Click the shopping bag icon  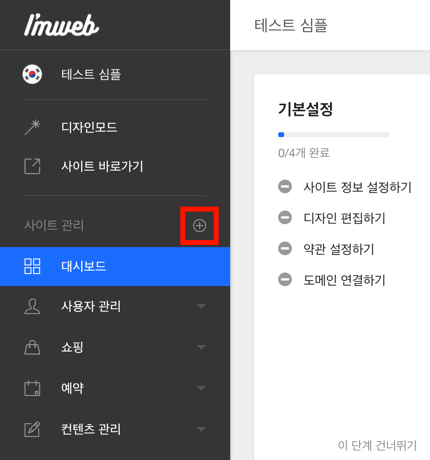[x=32, y=347]
